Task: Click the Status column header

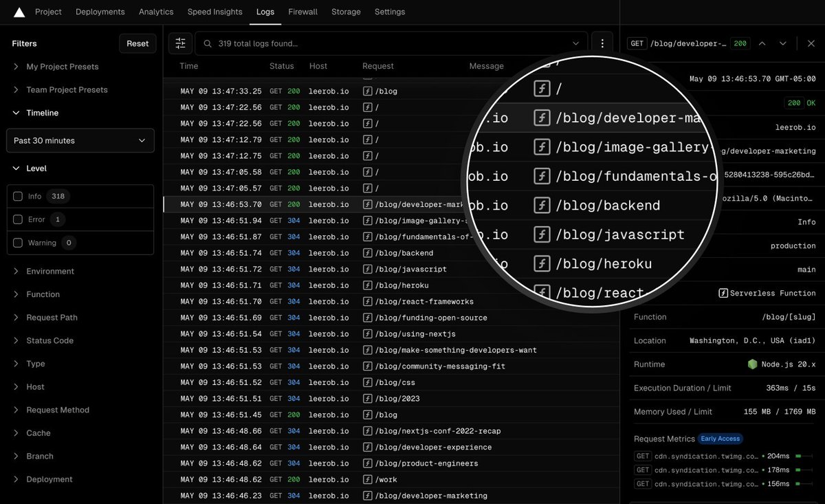Action: 282,66
